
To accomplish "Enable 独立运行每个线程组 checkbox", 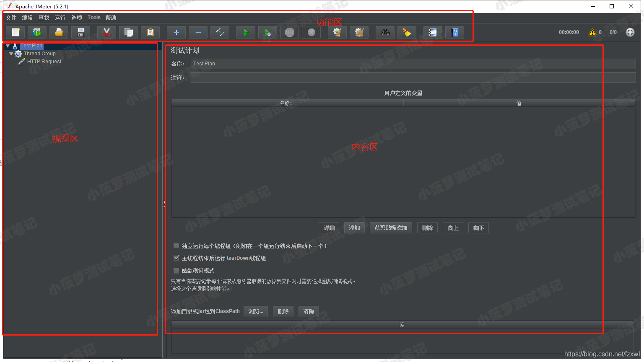I will pos(177,246).
